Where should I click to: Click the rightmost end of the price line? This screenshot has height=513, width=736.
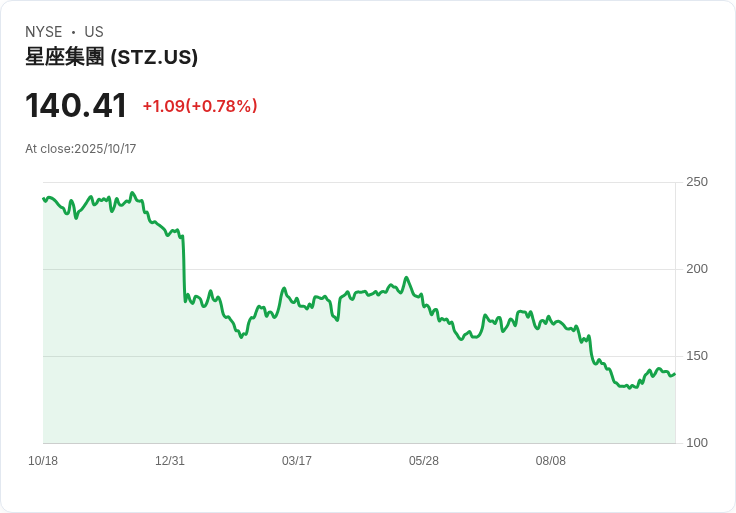pyautogui.click(x=675, y=374)
